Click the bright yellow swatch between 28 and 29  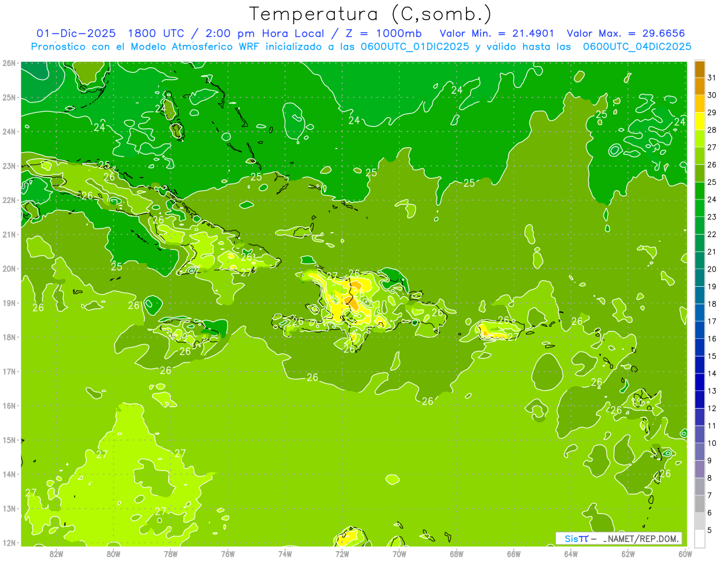coord(699,121)
